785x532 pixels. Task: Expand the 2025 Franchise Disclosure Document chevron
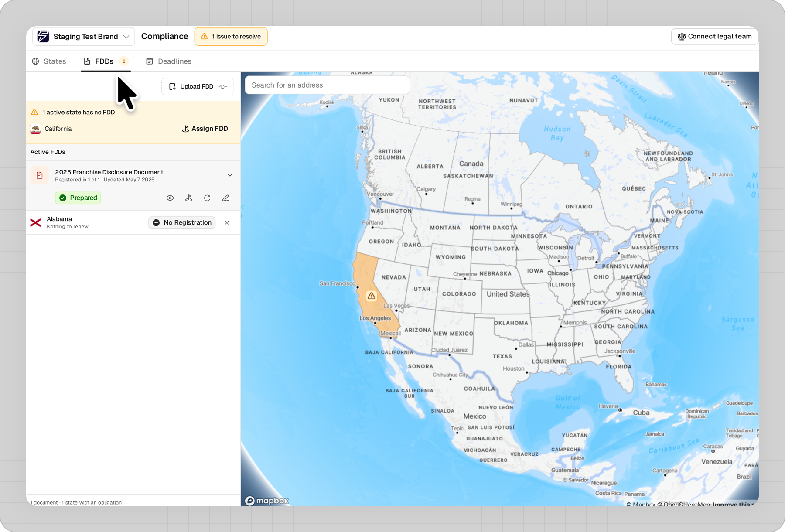coord(230,175)
